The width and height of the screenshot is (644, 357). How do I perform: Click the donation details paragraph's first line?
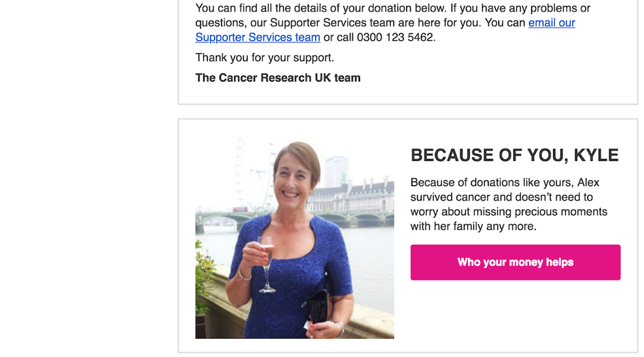tap(392, 8)
